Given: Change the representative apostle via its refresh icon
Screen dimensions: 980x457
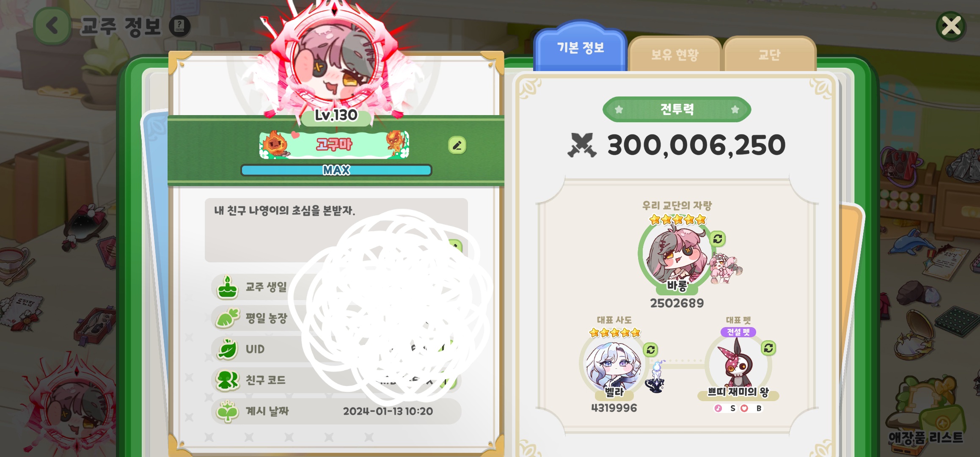Looking at the screenshot, I should click(x=651, y=350).
